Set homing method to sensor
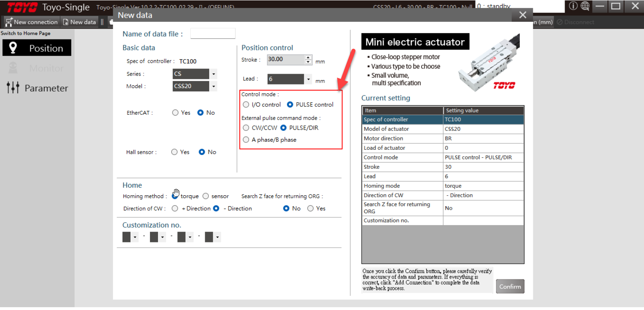This screenshot has width=644, height=310. pos(206,196)
